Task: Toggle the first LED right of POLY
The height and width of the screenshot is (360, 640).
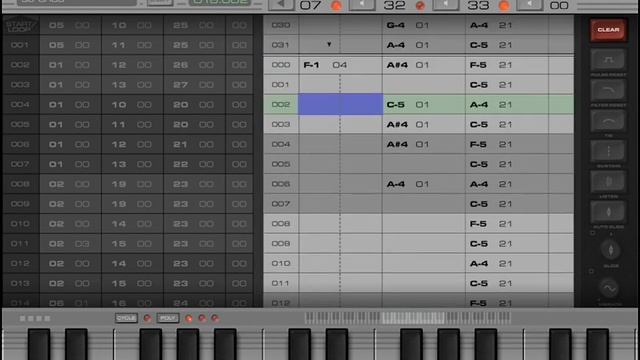Action: tap(189, 318)
